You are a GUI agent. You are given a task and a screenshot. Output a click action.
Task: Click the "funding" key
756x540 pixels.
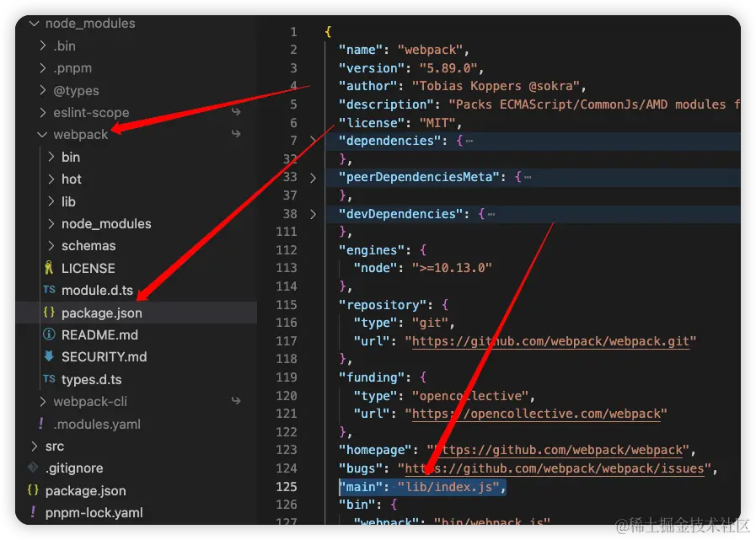(x=372, y=377)
